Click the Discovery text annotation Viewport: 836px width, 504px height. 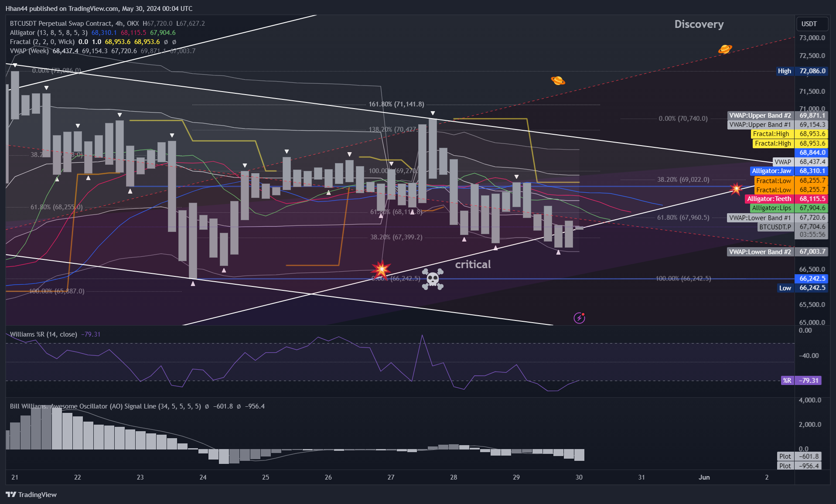point(699,24)
